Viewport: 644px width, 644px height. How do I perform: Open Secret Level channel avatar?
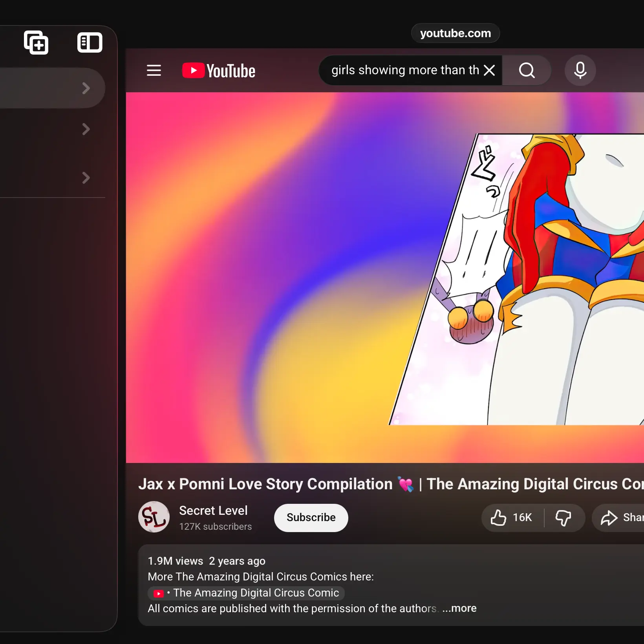pos(154,517)
